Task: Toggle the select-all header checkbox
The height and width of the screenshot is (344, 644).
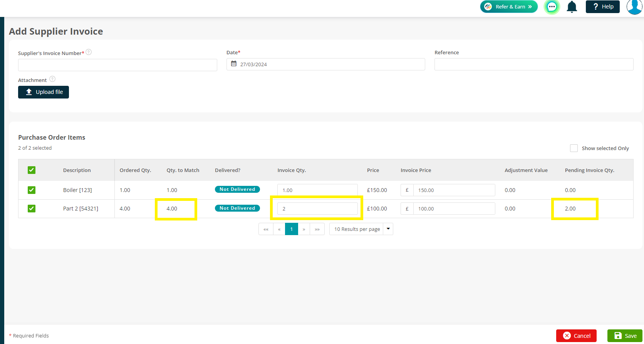Action: tap(32, 170)
